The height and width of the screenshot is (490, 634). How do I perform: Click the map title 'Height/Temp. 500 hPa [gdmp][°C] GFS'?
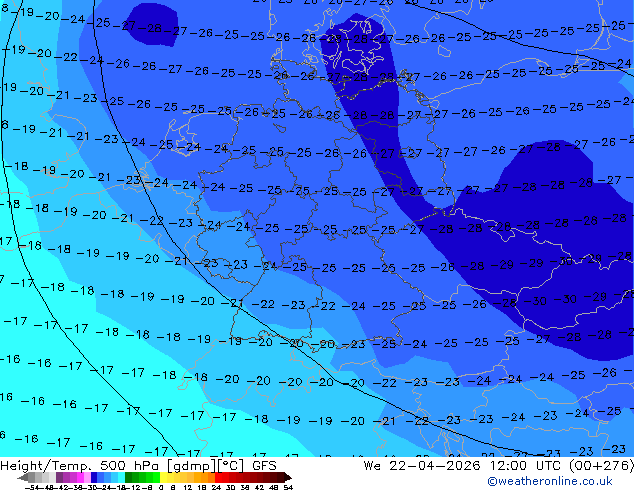(138, 465)
